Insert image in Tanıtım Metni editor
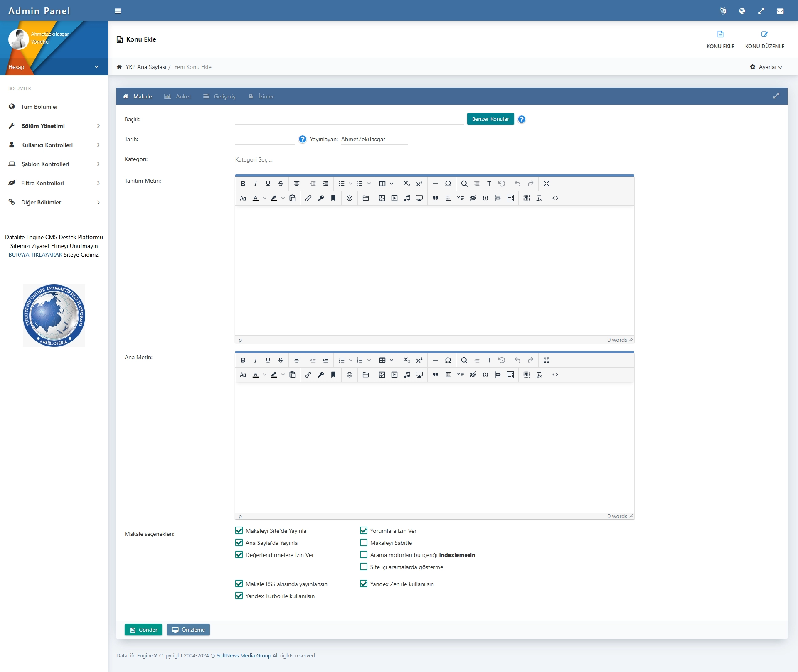The width and height of the screenshot is (798, 672). [x=382, y=198]
